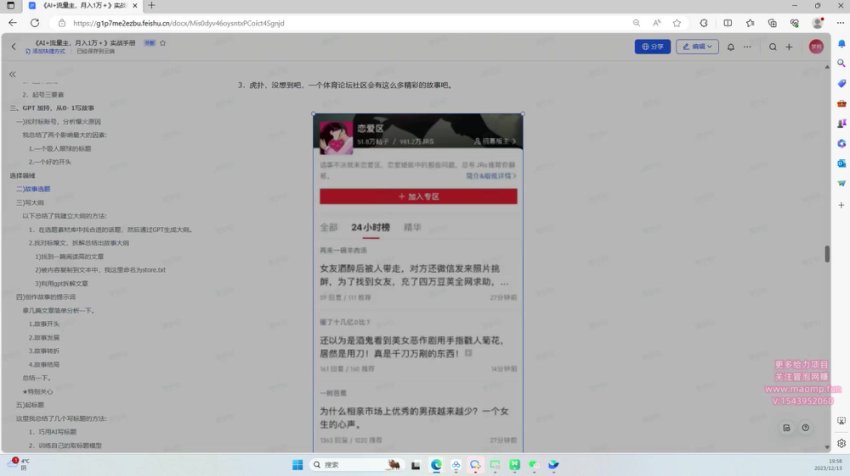Click the blue 分享 share button
Viewport: 850px width, 476px height.
point(652,46)
